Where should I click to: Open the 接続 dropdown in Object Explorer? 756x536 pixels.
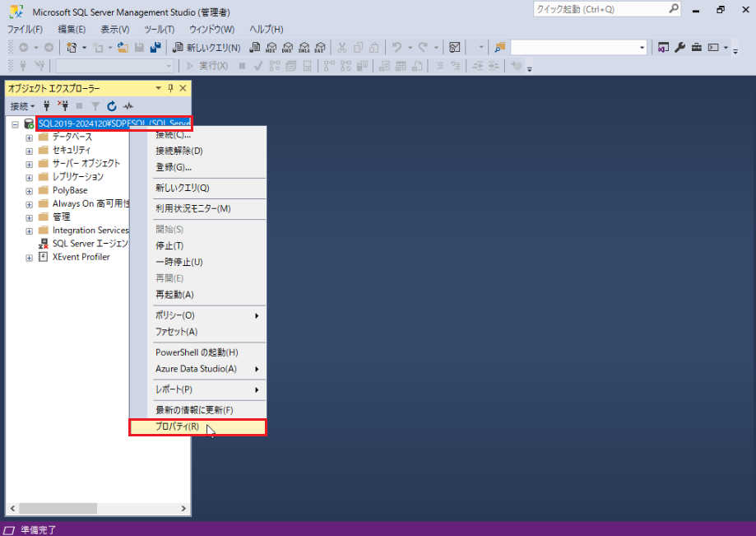point(23,106)
